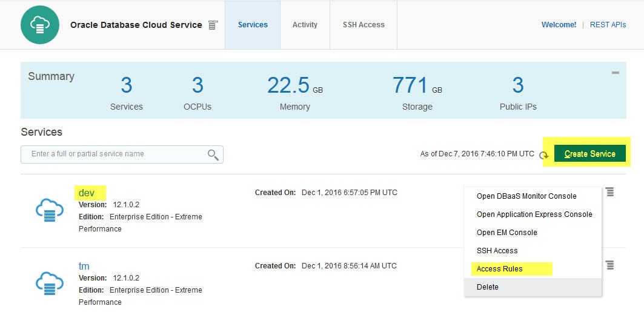Open the dev service hamburger menu
Screen dimensions: 644x312
click(x=609, y=192)
